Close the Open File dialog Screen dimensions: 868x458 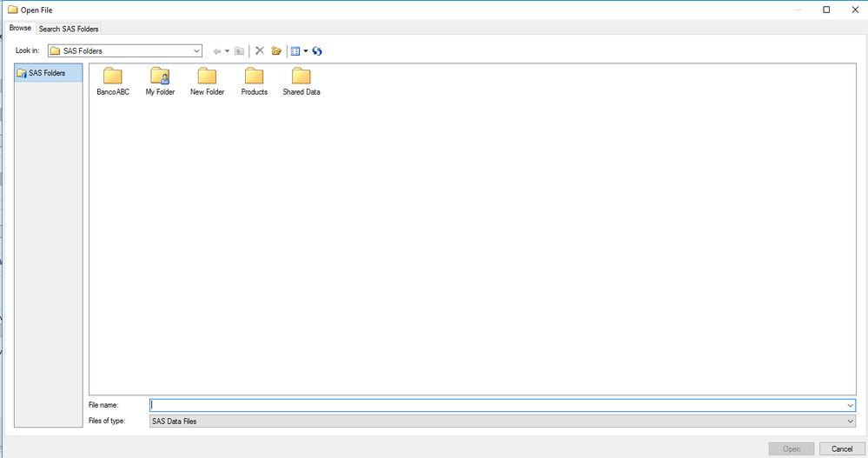pos(855,10)
